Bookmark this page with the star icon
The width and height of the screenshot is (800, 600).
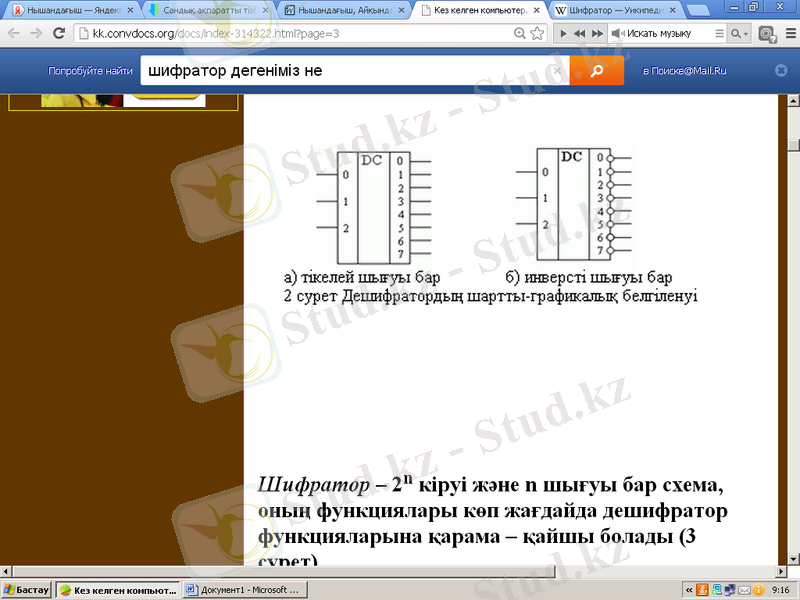tap(537, 34)
